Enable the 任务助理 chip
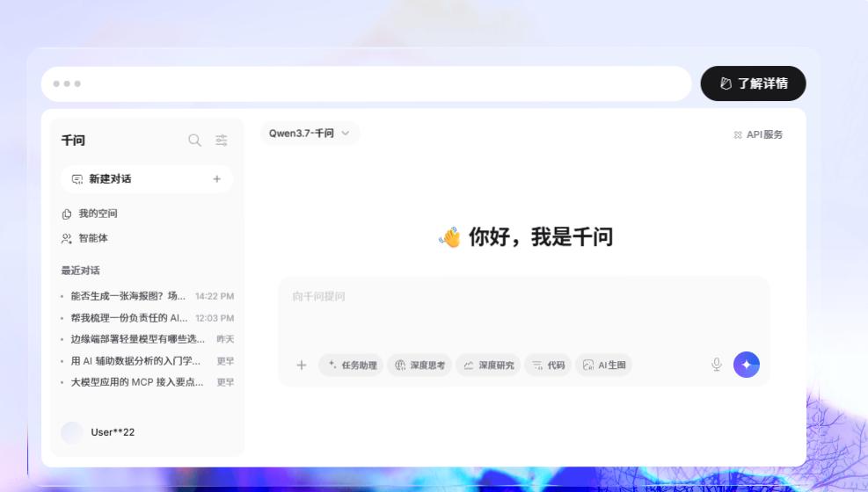Image resolution: width=868 pixels, height=492 pixels. (x=351, y=365)
